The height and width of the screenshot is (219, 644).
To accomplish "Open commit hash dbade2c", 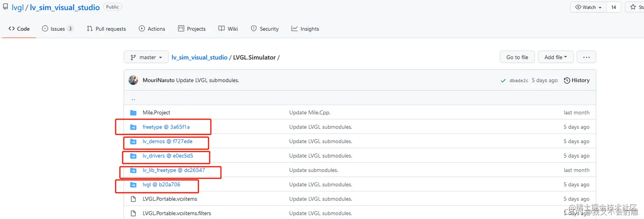I will point(519,81).
